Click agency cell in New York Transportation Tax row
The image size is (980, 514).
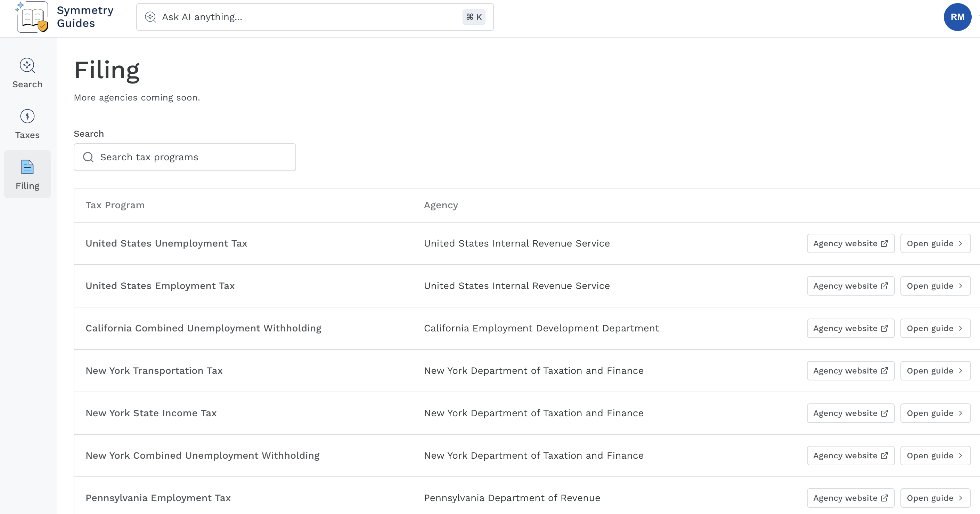point(534,370)
